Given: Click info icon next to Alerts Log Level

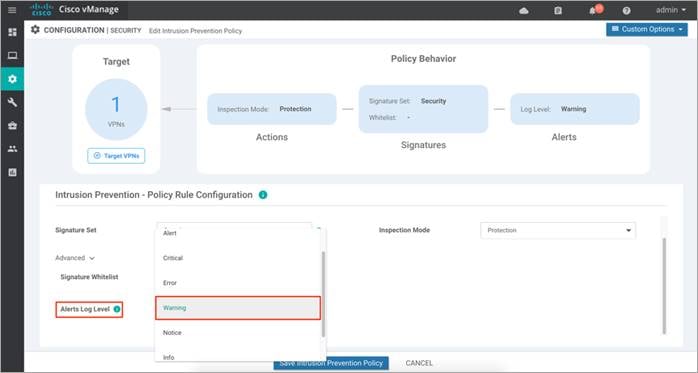Looking at the screenshot, I should point(117,309).
